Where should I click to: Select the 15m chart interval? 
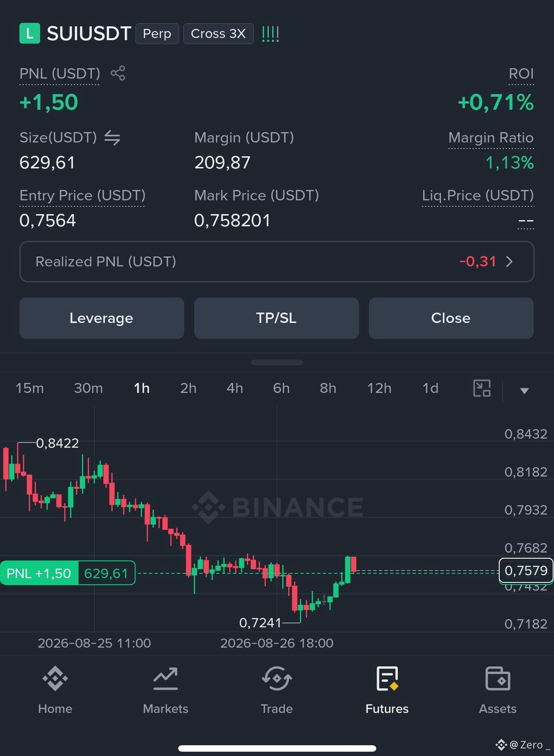[x=30, y=388]
